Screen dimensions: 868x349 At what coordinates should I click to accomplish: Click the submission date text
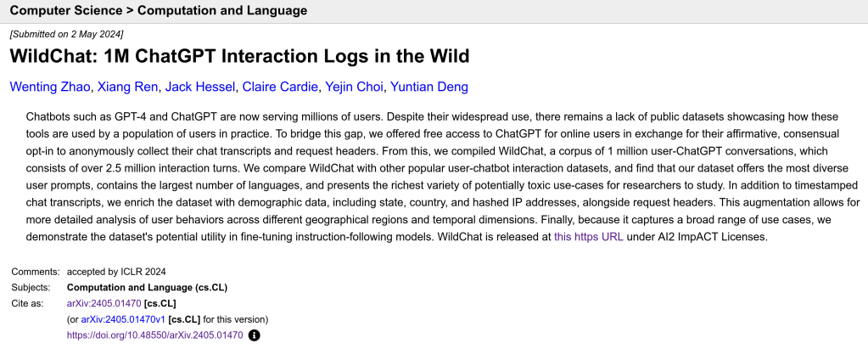click(66, 33)
